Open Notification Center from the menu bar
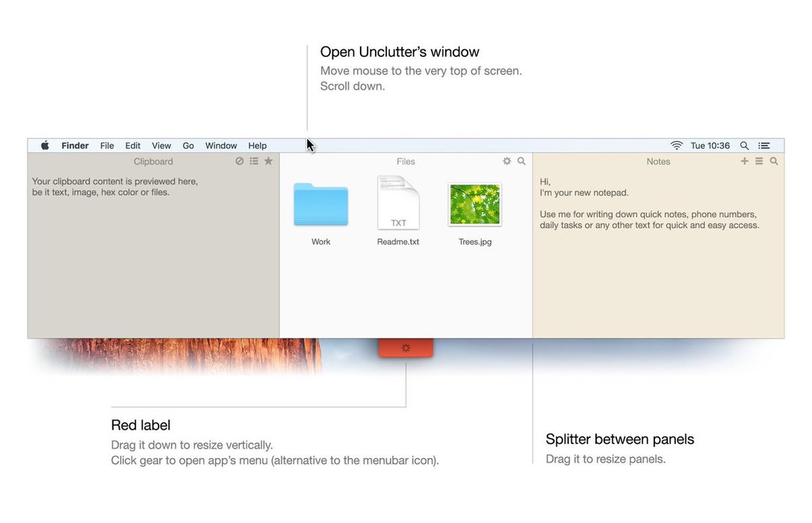This screenshot has height=523, width=812. point(764,146)
